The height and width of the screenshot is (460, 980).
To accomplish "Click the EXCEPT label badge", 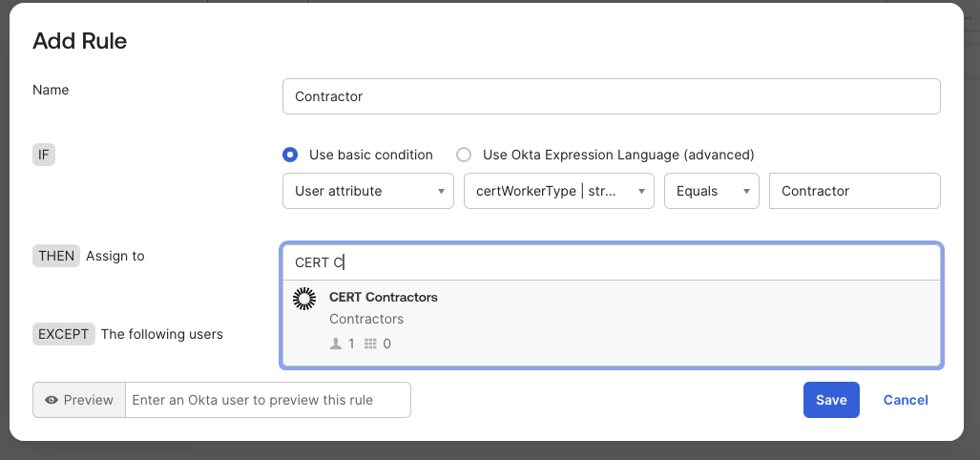I will pos(64,334).
